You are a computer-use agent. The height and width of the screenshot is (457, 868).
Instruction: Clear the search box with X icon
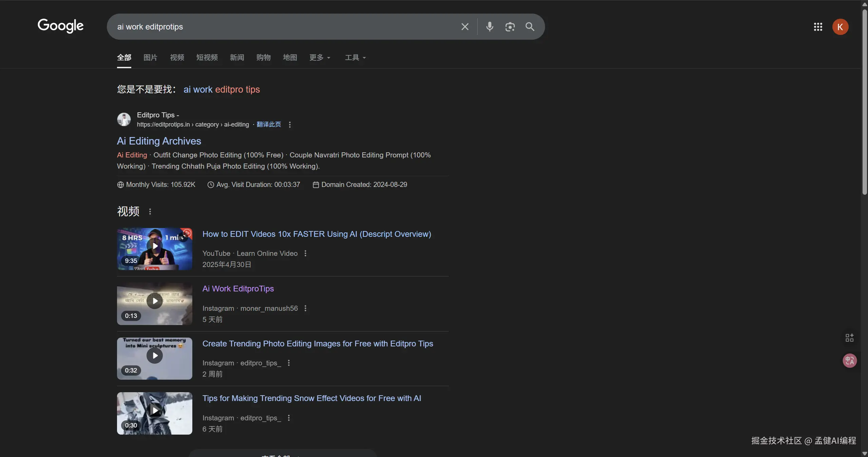(465, 27)
